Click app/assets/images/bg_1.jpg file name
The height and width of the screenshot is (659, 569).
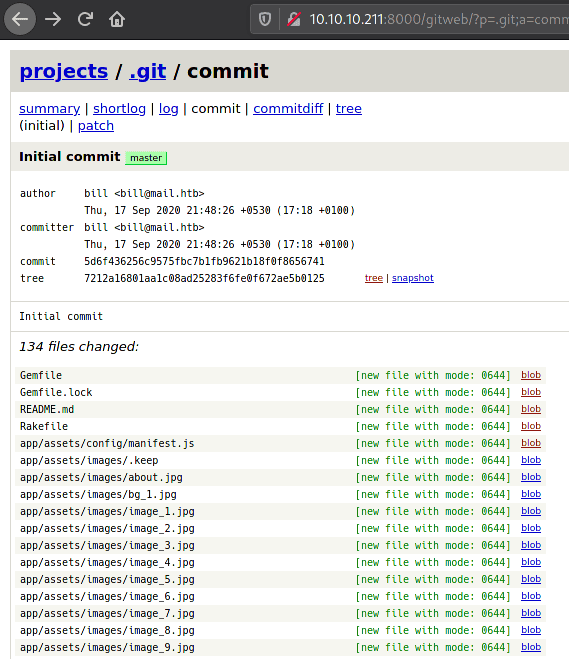coord(98,495)
